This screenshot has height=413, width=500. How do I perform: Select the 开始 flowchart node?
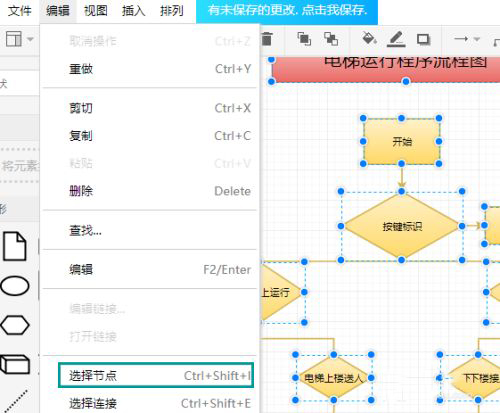(x=401, y=141)
